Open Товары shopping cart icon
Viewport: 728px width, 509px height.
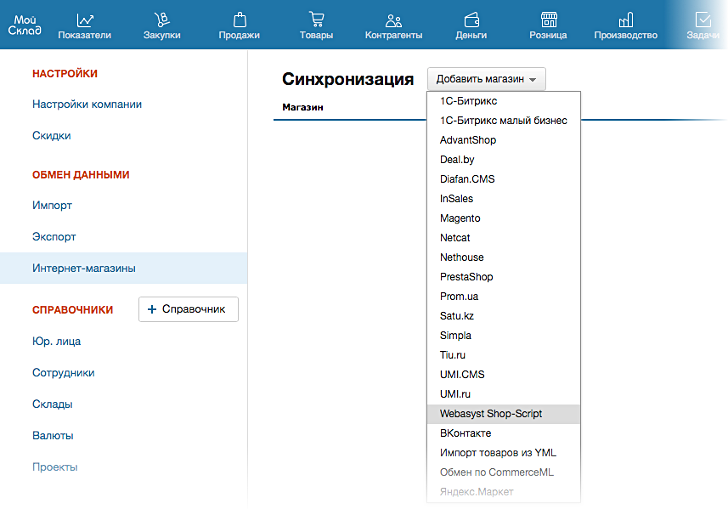[316, 19]
